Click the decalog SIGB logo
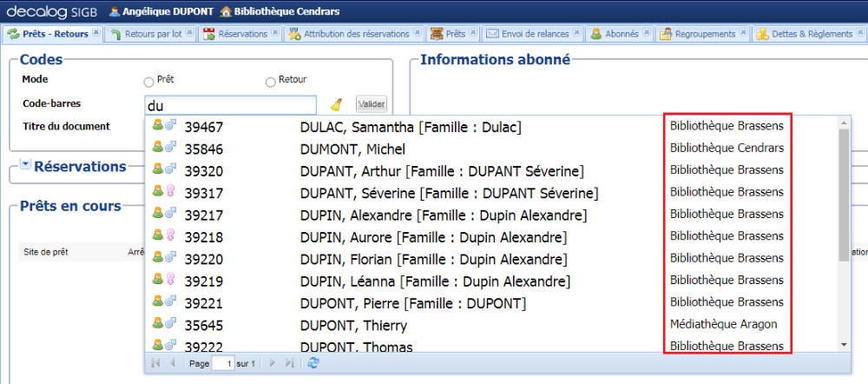This screenshot has height=384, width=868. [x=53, y=10]
